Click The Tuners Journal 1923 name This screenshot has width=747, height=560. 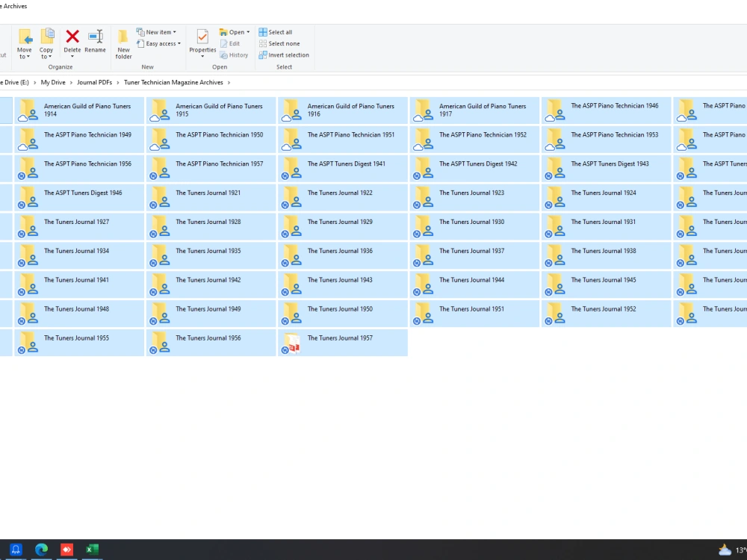coord(471,193)
